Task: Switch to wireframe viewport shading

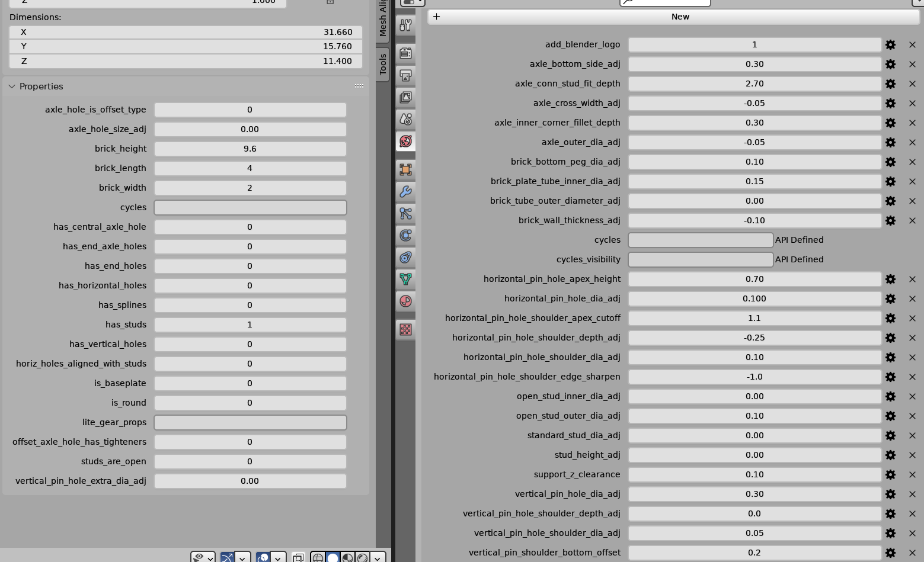Action: [x=318, y=557]
